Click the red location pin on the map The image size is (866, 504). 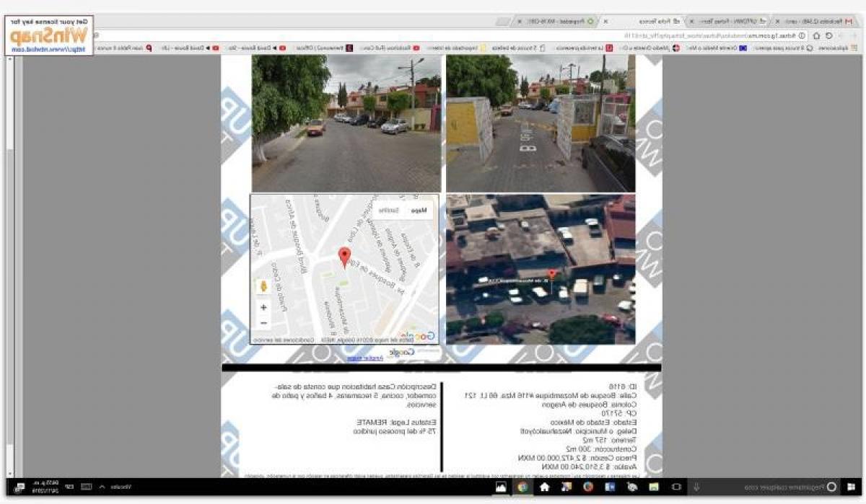[x=345, y=257]
